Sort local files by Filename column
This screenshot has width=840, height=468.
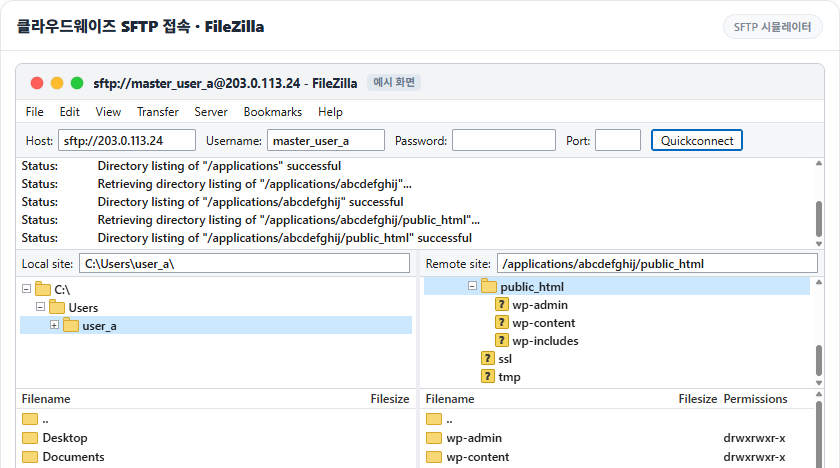click(46, 399)
